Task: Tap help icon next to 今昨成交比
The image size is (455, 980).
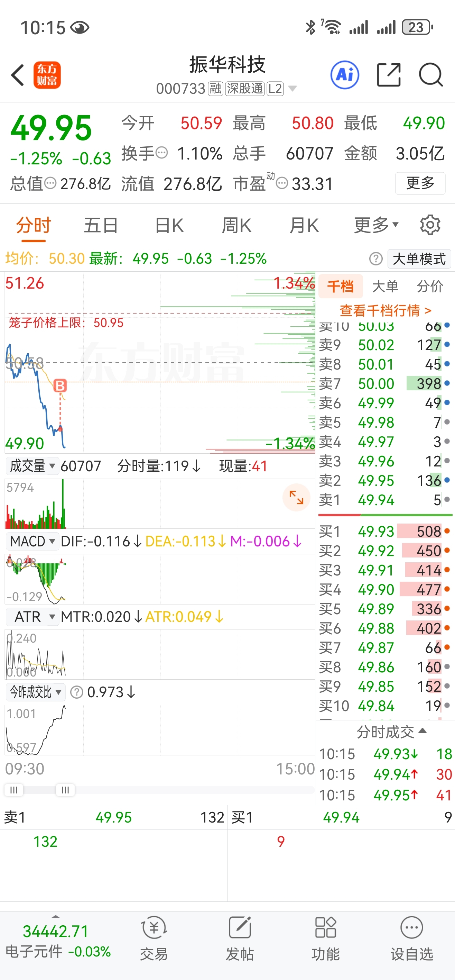Action: [77, 692]
